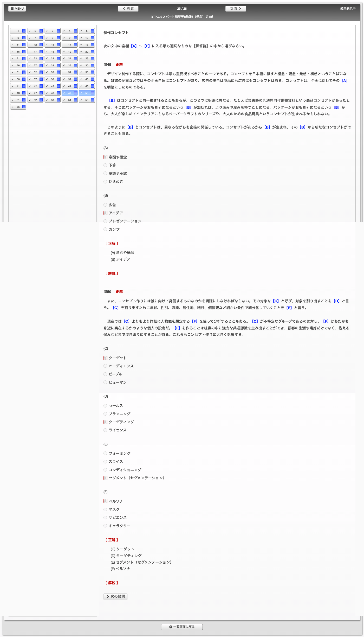Go to next page with 次頁

tap(236, 9)
